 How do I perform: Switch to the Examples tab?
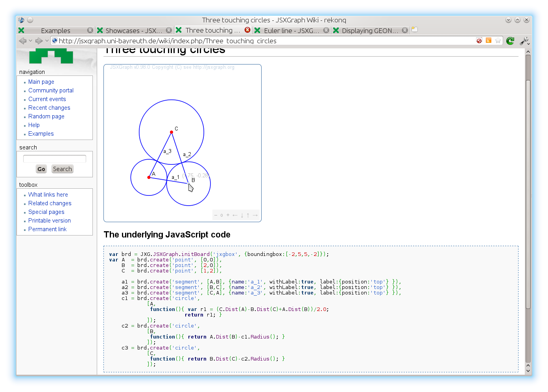[56, 30]
